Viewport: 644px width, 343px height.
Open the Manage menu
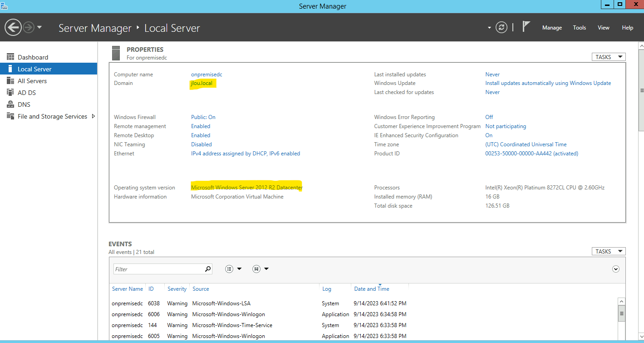click(552, 28)
